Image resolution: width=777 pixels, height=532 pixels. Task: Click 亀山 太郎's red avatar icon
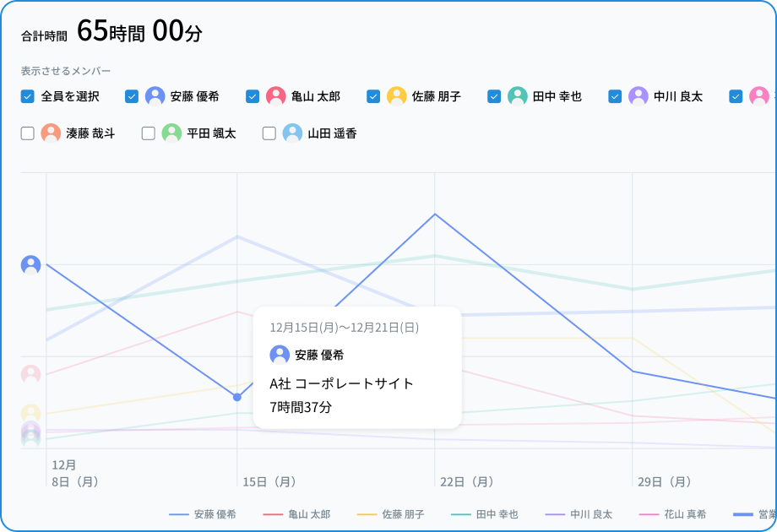pos(275,96)
